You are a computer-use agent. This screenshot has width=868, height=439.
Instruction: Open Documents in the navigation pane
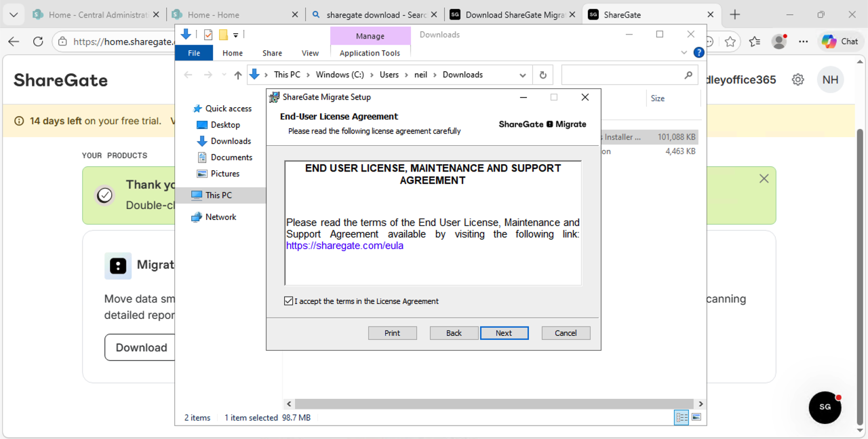tap(231, 157)
